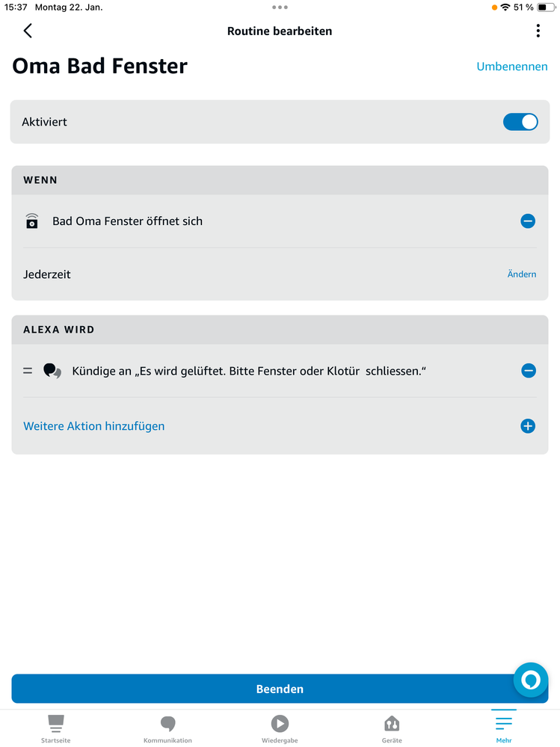560x747 pixels.
Task: Tap the reorder handle beside the announcement
Action: click(28, 371)
